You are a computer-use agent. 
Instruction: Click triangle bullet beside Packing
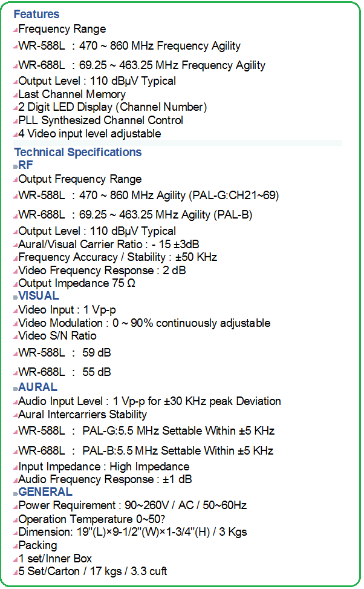(x=15, y=547)
